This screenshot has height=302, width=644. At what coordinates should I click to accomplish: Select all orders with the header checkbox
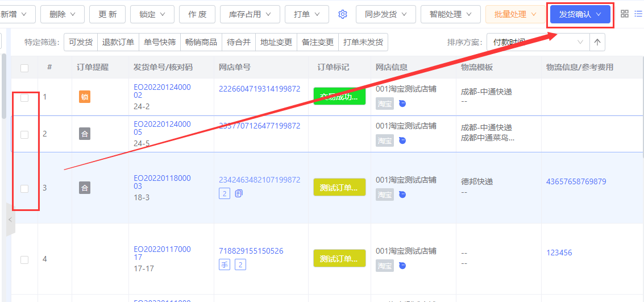tap(24, 68)
